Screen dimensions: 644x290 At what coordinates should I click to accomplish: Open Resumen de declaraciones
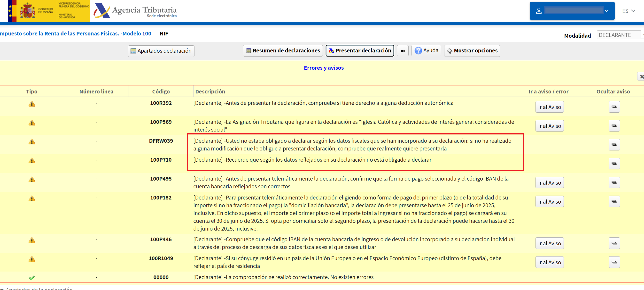283,51
